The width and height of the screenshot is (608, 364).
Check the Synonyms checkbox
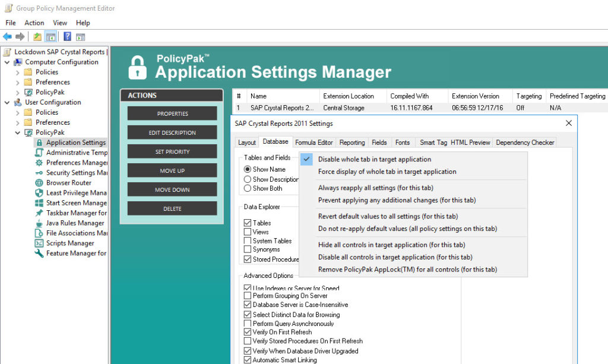[248, 249]
